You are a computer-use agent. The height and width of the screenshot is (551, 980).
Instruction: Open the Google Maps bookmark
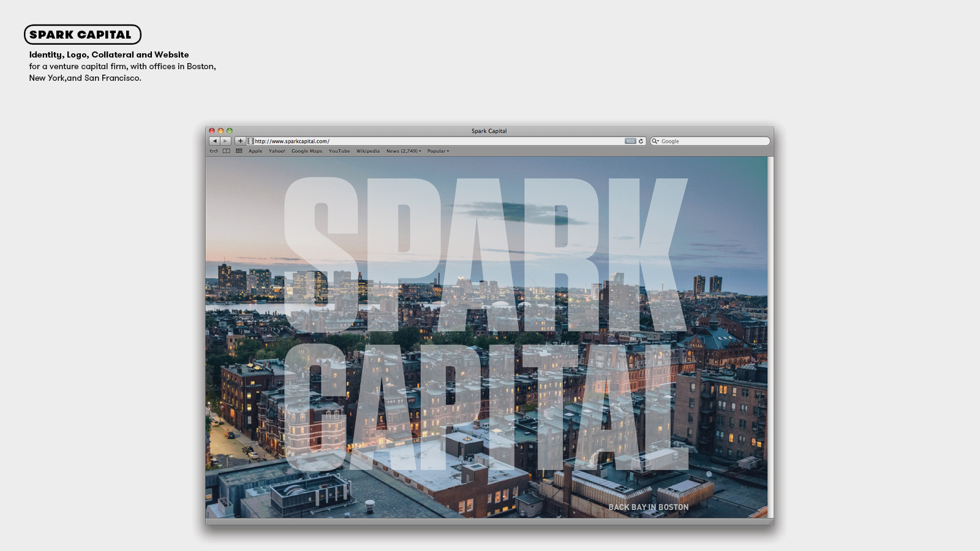click(307, 151)
